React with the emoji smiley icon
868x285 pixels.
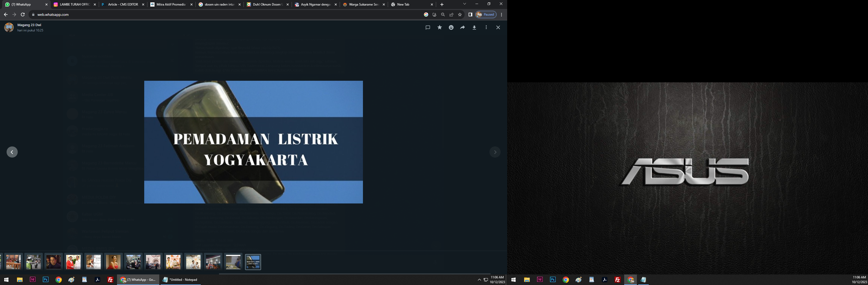click(451, 28)
